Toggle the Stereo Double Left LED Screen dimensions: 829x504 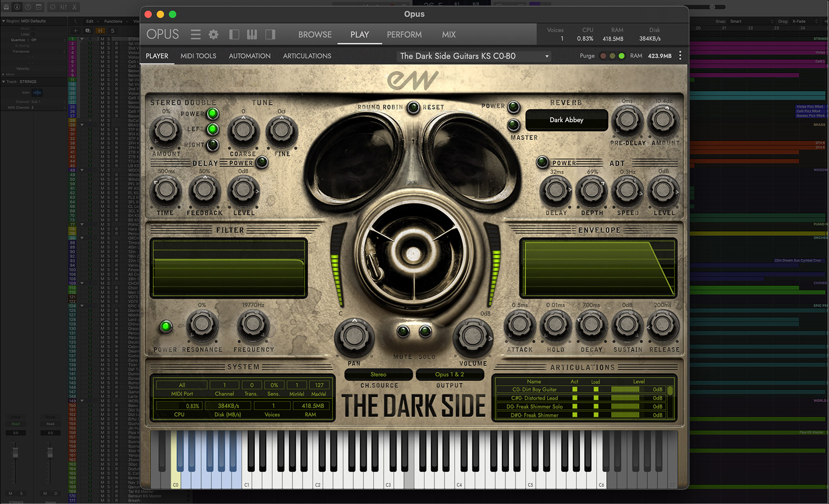click(x=213, y=129)
